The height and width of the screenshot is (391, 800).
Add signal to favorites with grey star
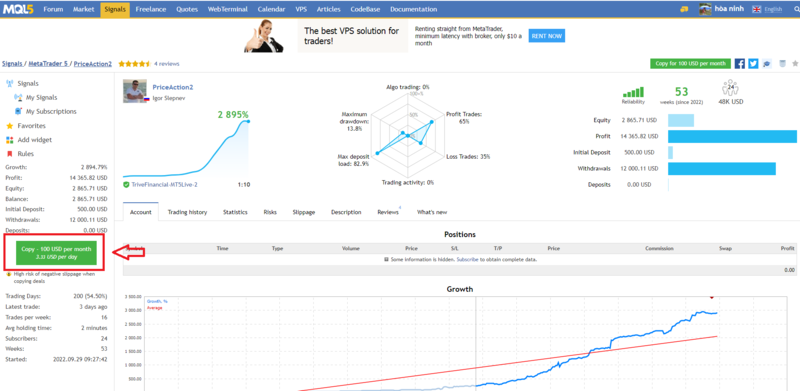(x=795, y=64)
